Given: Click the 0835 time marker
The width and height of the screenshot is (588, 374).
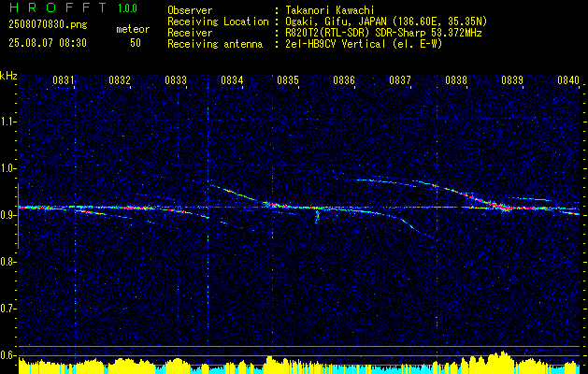Looking at the screenshot, I should [x=288, y=79].
